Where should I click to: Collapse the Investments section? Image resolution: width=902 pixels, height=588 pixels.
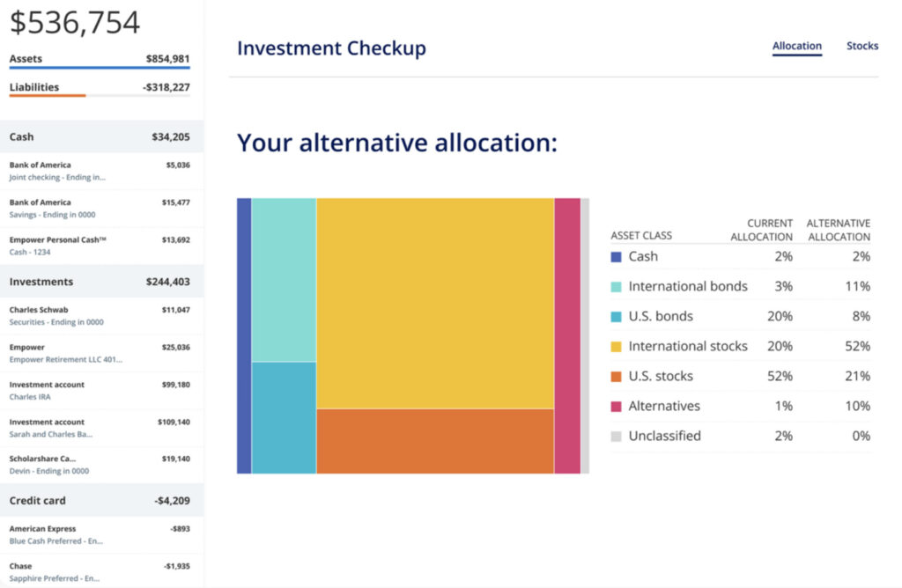(x=101, y=282)
